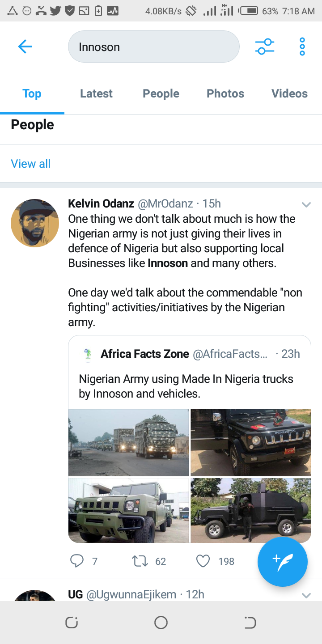Open Kelvin Odanz's profile avatar

35,223
